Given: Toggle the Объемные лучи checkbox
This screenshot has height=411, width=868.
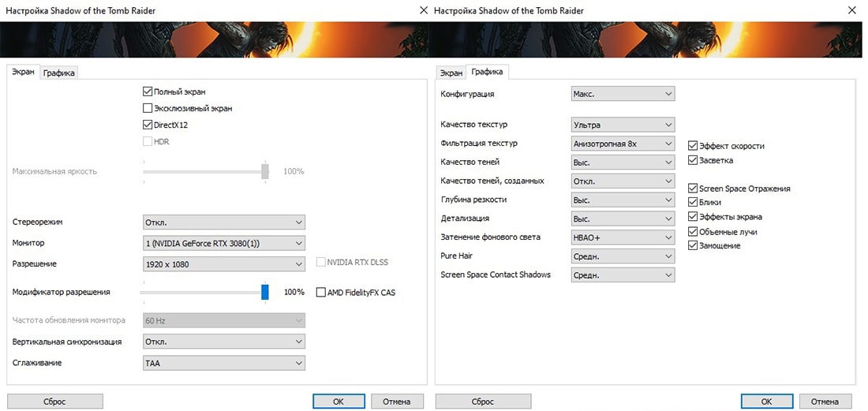Looking at the screenshot, I should coord(693,231).
